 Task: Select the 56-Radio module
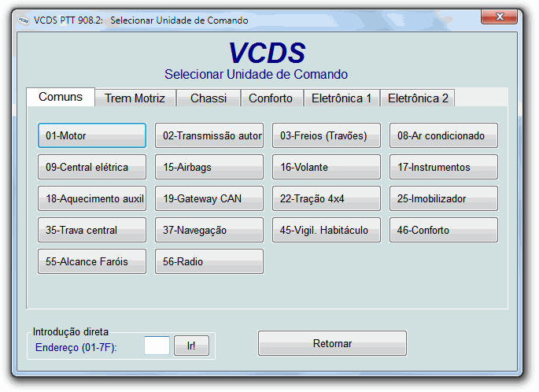point(209,261)
